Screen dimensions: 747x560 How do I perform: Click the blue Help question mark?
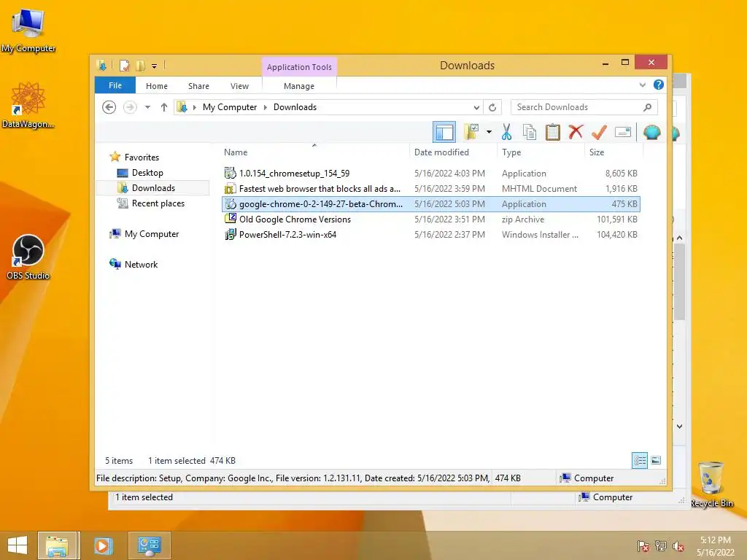(x=659, y=85)
